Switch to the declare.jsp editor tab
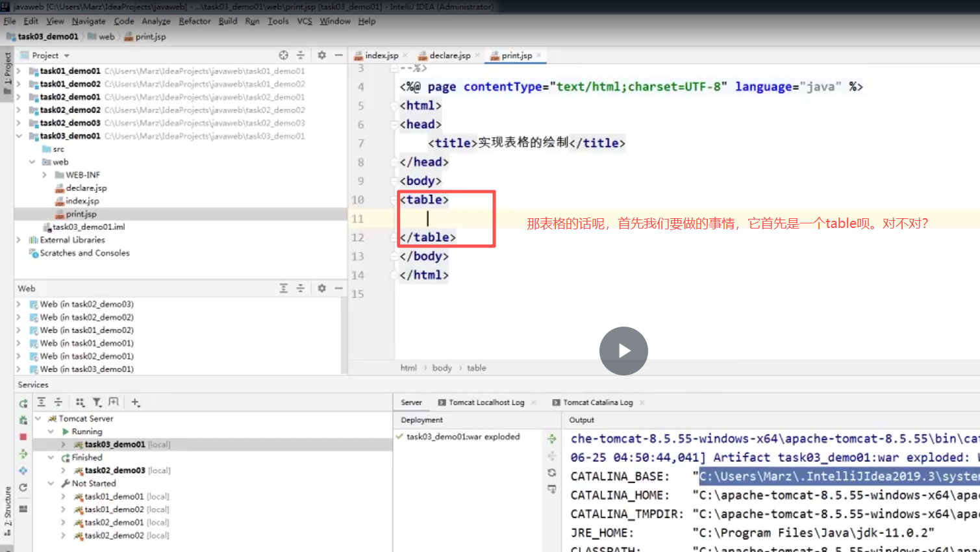 pyautogui.click(x=449, y=55)
